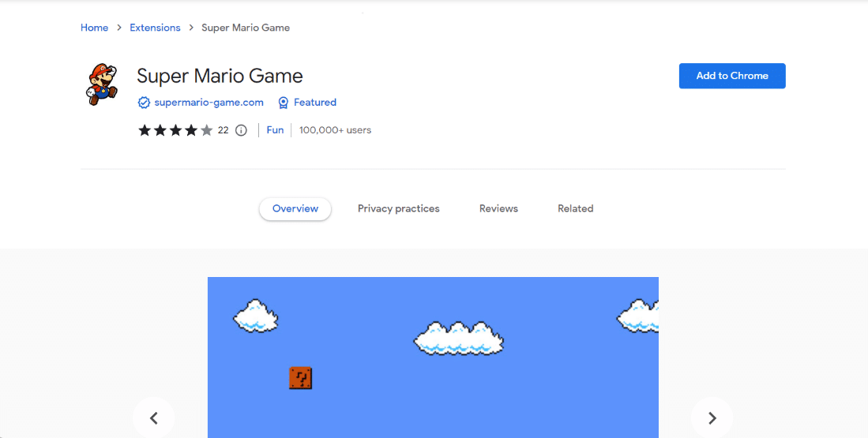868x438 pixels.
Task: Show the next screenshot with right arrow
Action: (712, 418)
